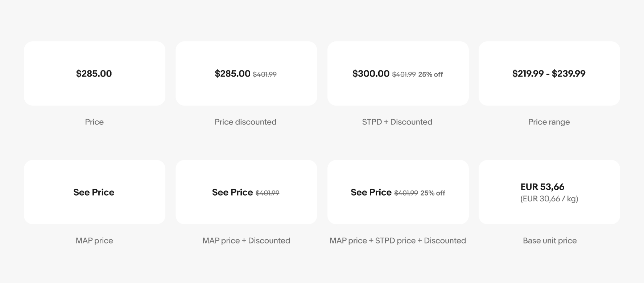Click the 25% off label beside $300.00
Image resolution: width=644 pixels, height=283 pixels.
[430, 74]
